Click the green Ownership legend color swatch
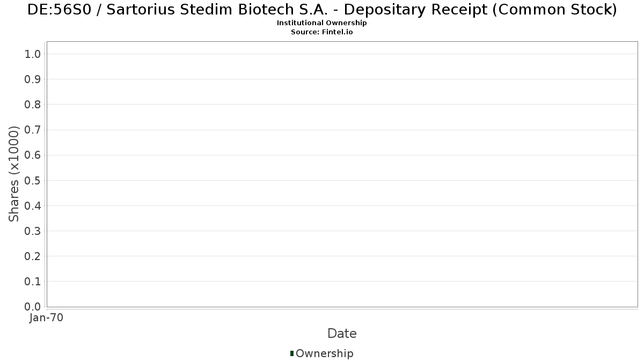The height and width of the screenshot is (362, 644). click(292, 353)
